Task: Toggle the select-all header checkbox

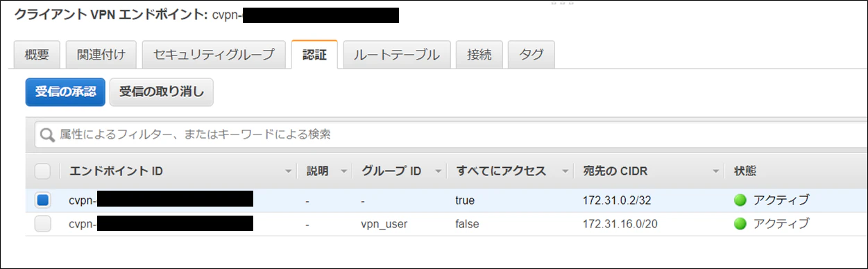Action: [42, 171]
